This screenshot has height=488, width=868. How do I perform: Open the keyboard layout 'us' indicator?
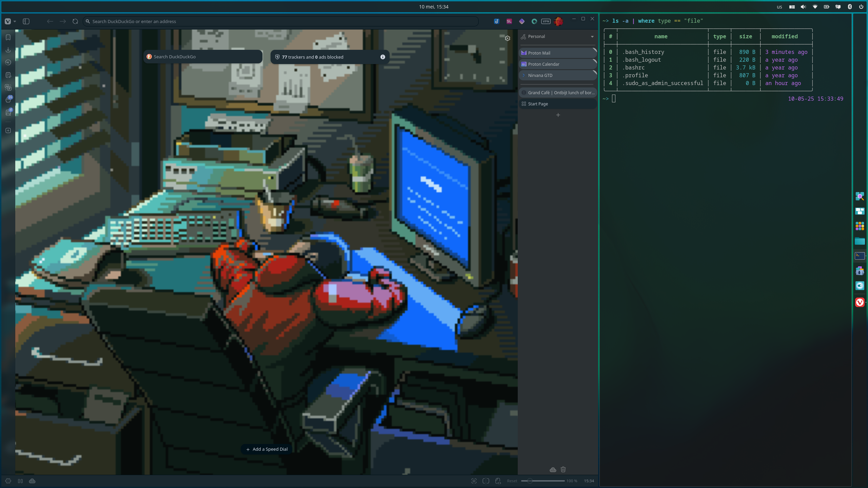[780, 7]
